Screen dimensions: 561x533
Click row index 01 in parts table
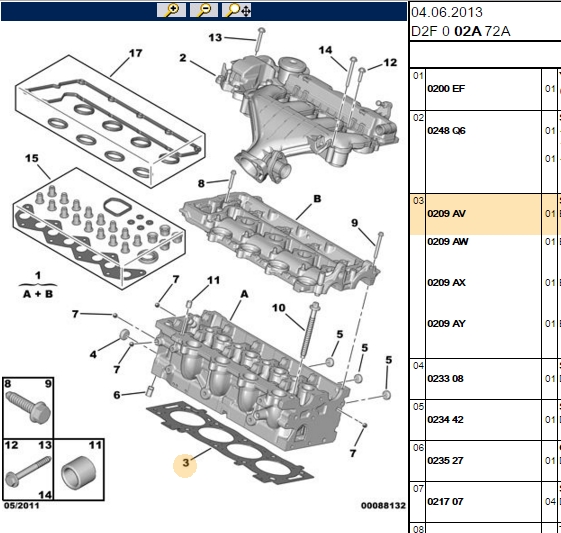pyautogui.click(x=418, y=76)
